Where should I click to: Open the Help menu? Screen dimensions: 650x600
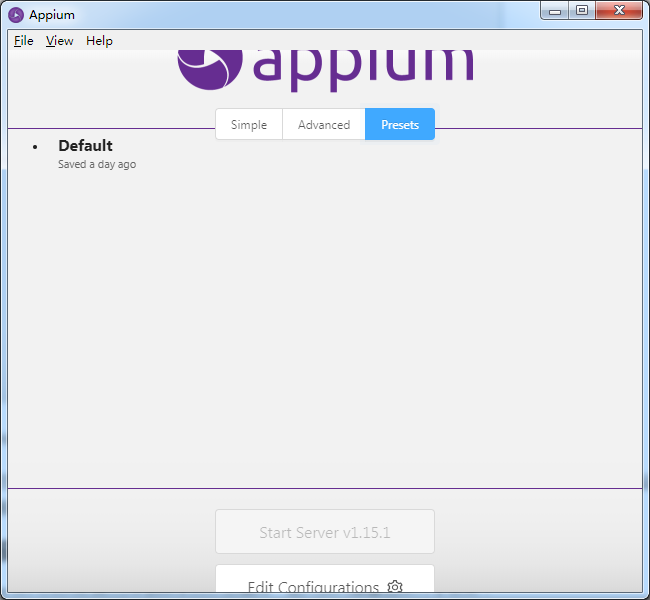[x=99, y=41]
